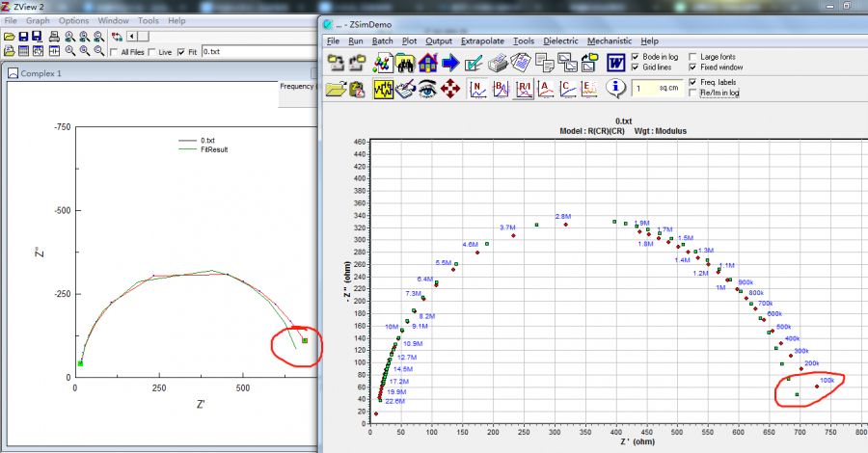Disable the Grid lines checkbox
The height and width of the screenshot is (453, 868).
point(636,67)
